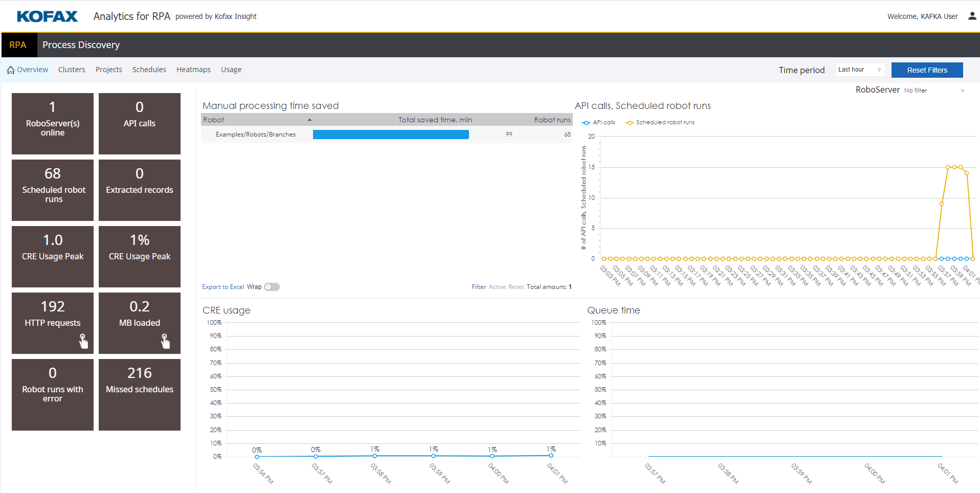The image size is (980, 493).
Task: Click the user profile icon
Action: coord(972,16)
